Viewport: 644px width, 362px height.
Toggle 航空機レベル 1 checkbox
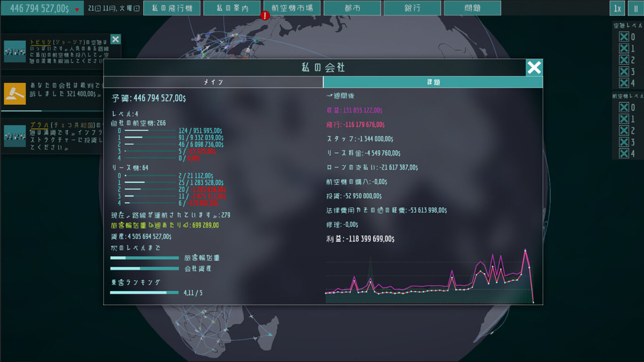pos(624,119)
